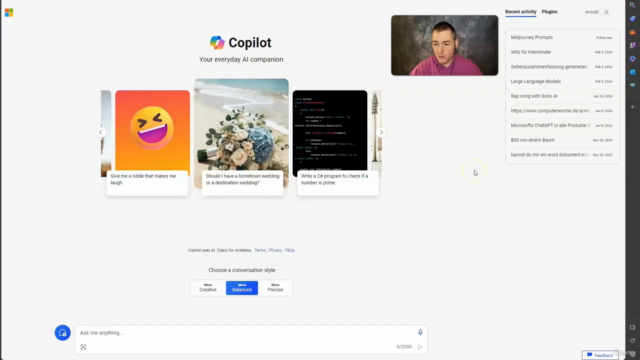Open 'Microsofts ChatGPT in alle Produkte' chat
The image size is (640, 360).
click(562, 126)
